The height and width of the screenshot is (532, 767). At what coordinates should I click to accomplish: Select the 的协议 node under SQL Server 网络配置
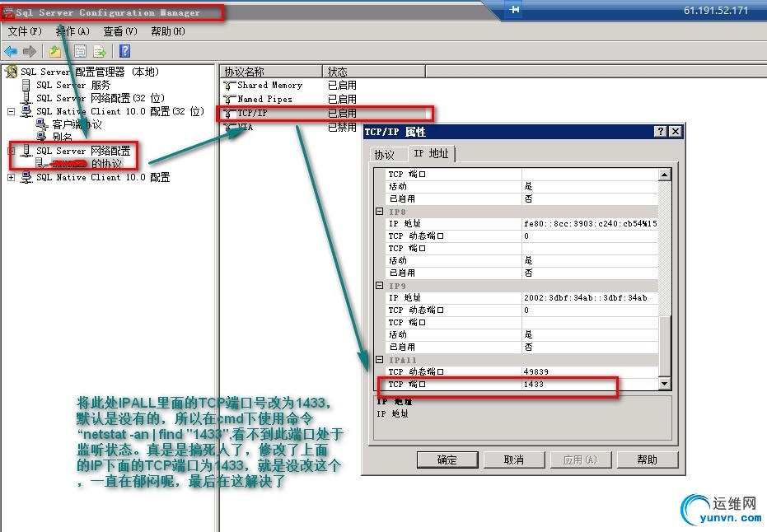pos(87,163)
